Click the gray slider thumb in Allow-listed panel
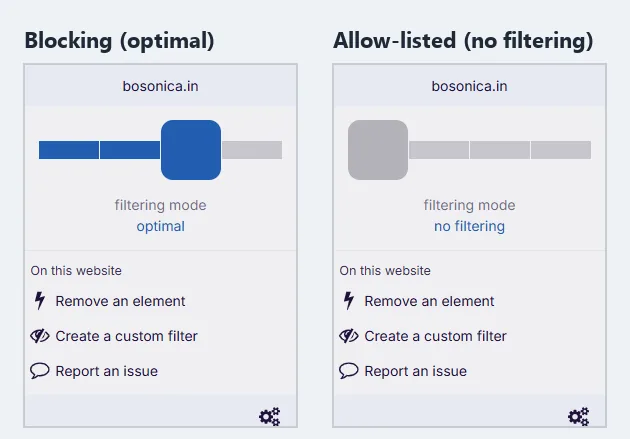Viewport: 630px width, 439px height. coord(378,150)
